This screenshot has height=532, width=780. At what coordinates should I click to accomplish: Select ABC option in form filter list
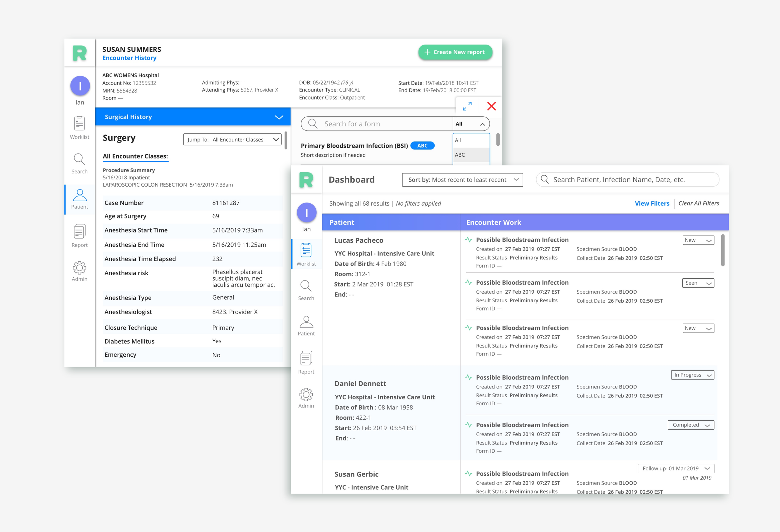click(x=471, y=155)
